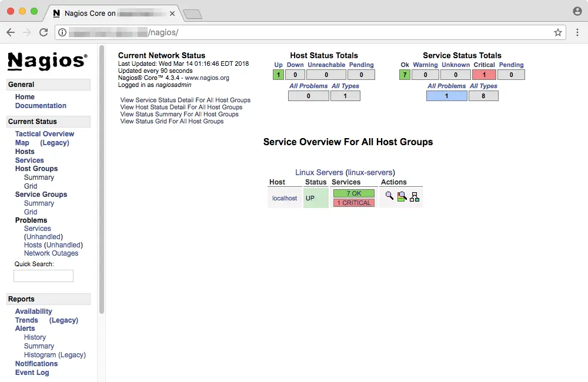Image resolution: width=588 pixels, height=382 pixels.
Task: Open the Trends report
Action: tap(26, 320)
